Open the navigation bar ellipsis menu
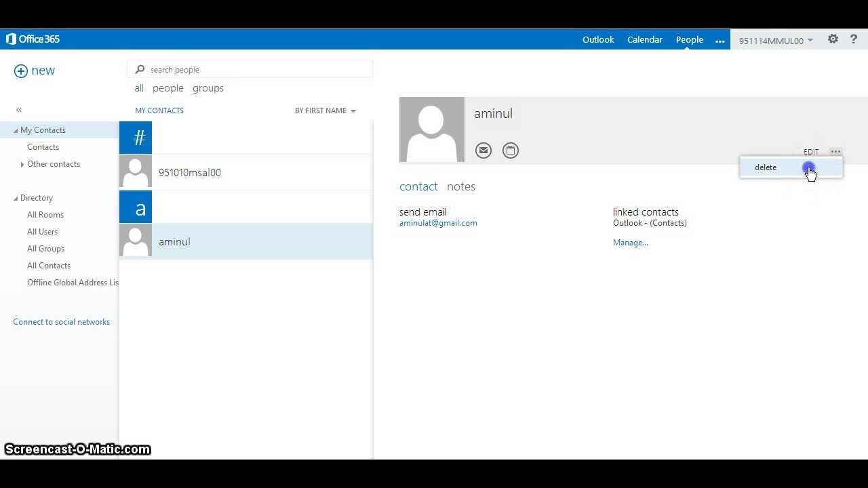 pyautogui.click(x=720, y=41)
